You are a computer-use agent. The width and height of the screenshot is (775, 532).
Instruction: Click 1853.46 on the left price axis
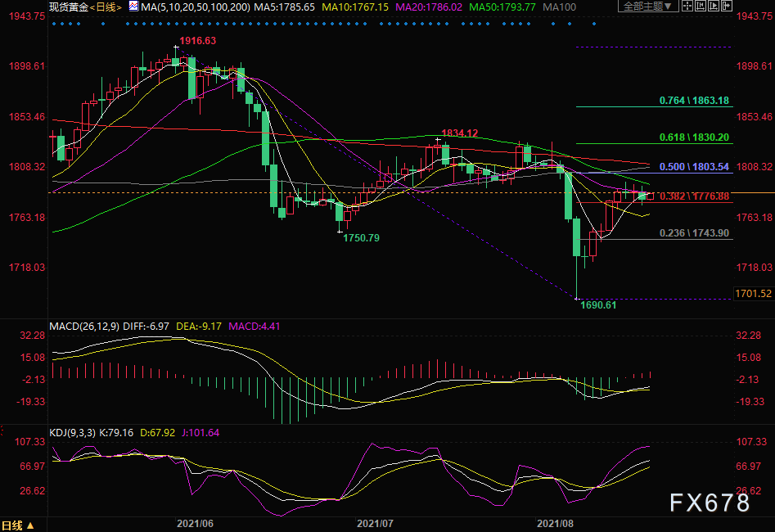[x=27, y=117]
